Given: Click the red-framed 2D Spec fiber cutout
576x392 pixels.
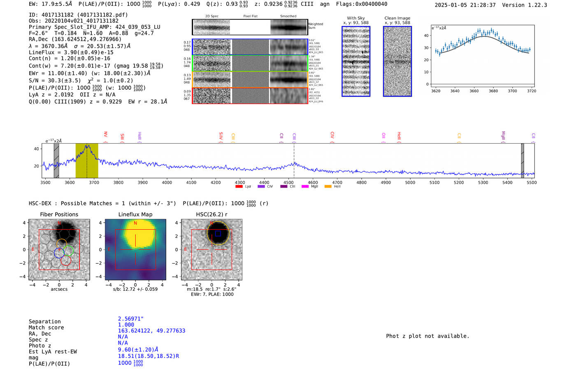Looking at the screenshot, I should tap(212, 96).
